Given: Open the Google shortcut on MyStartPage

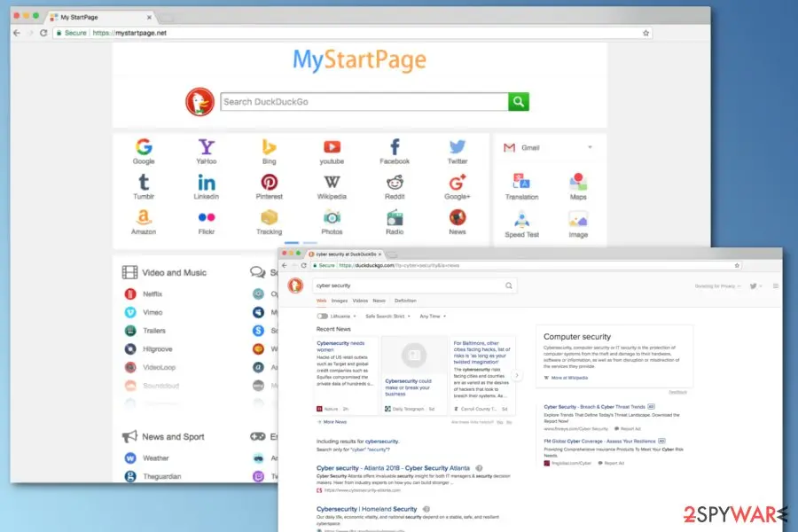Looking at the screenshot, I should (x=144, y=147).
